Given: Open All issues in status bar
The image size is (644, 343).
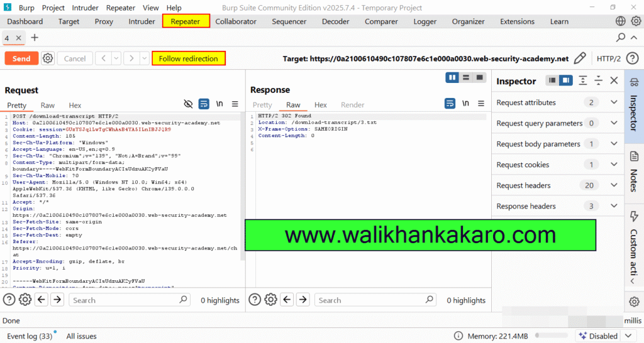Looking at the screenshot, I should click(81, 336).
